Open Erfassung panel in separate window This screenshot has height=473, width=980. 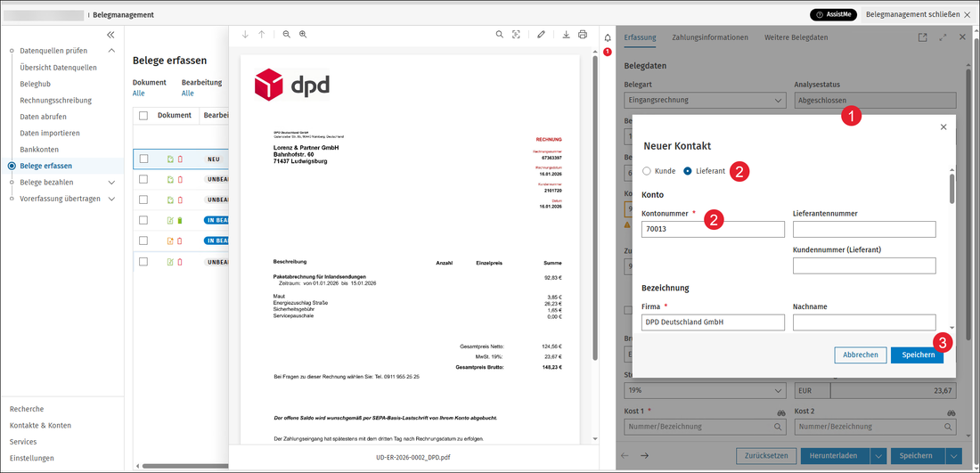click(x=922, y=37)
